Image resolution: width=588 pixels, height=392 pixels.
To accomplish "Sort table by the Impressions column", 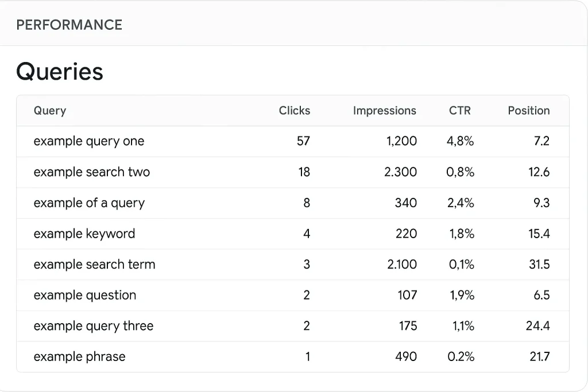I will coord(384,111).
